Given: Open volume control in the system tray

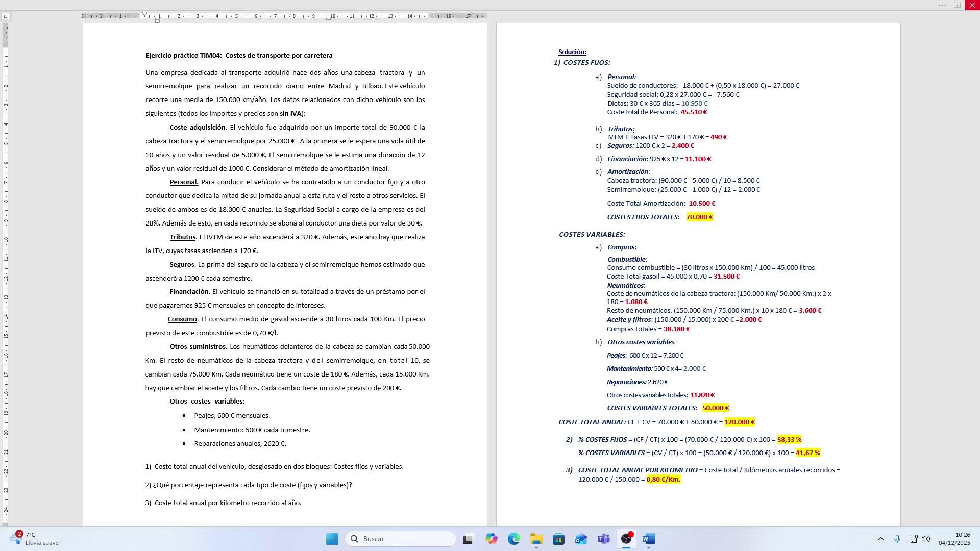Looking at the screenshot, I should tap(926, 539).
